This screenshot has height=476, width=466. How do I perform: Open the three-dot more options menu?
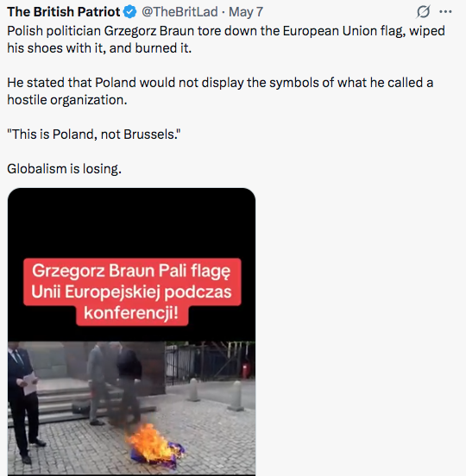point(445,12)
